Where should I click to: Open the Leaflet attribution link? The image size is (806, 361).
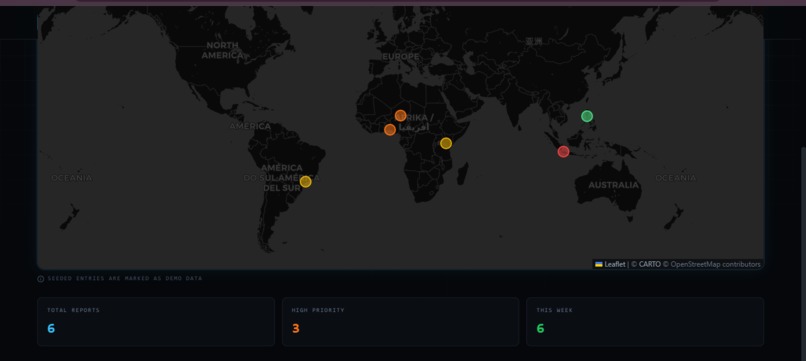coord(610,264)
